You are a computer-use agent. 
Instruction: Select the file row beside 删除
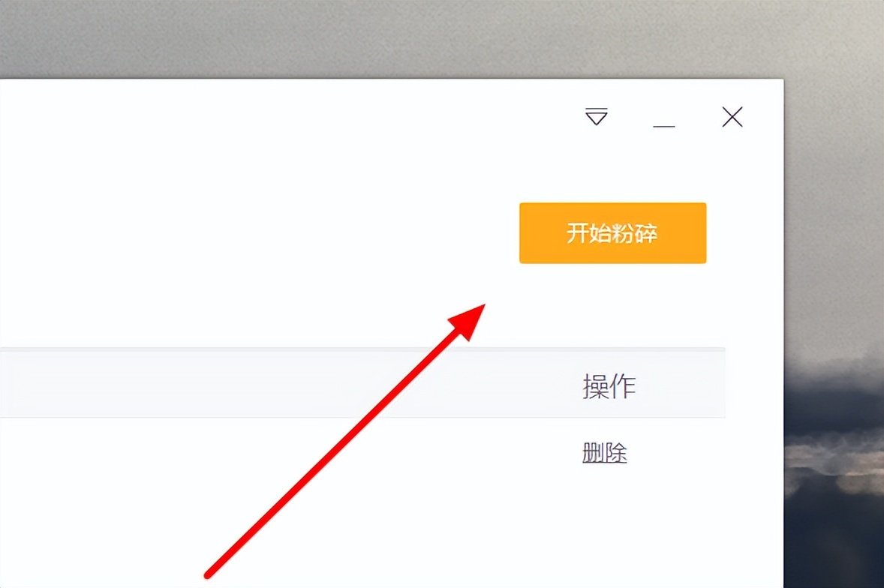pyautogui.click(x=362, y=453)
